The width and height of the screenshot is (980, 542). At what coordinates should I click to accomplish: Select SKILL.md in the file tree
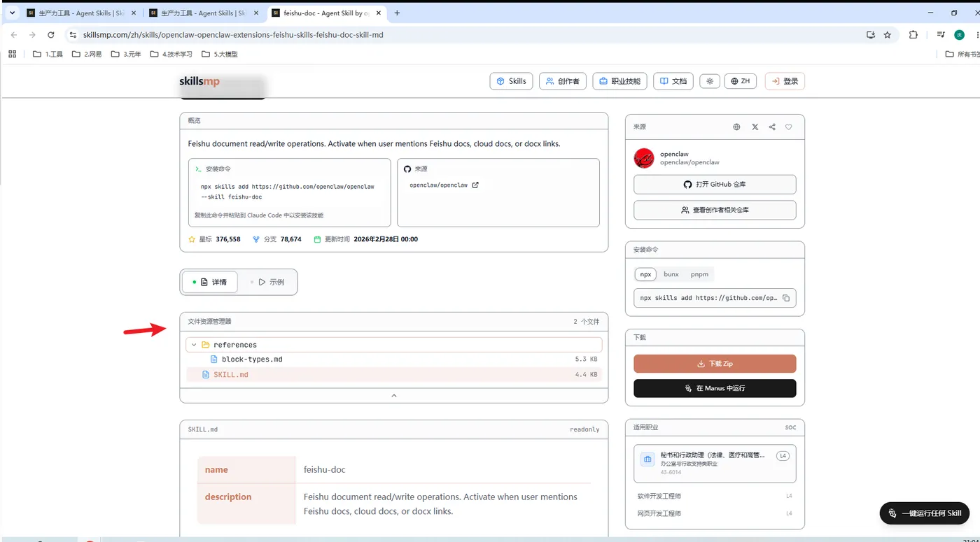tap(394, 375)
